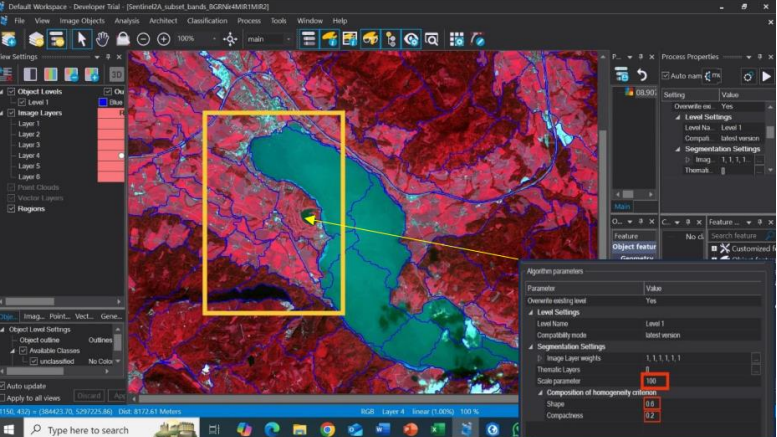Viewport: 777px width, 437px height.
Task: Collapse Segmentation Settings in Process Properties
Action: coord(678,149)
